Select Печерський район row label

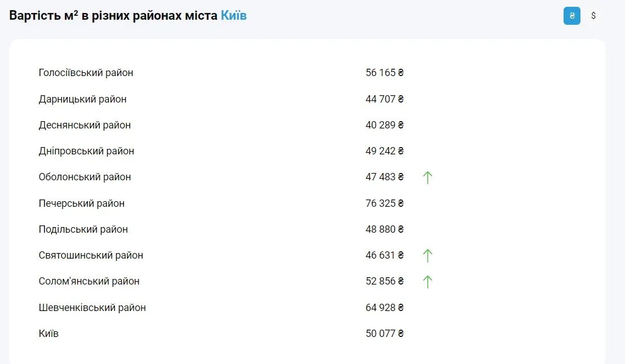pos(82,203)
